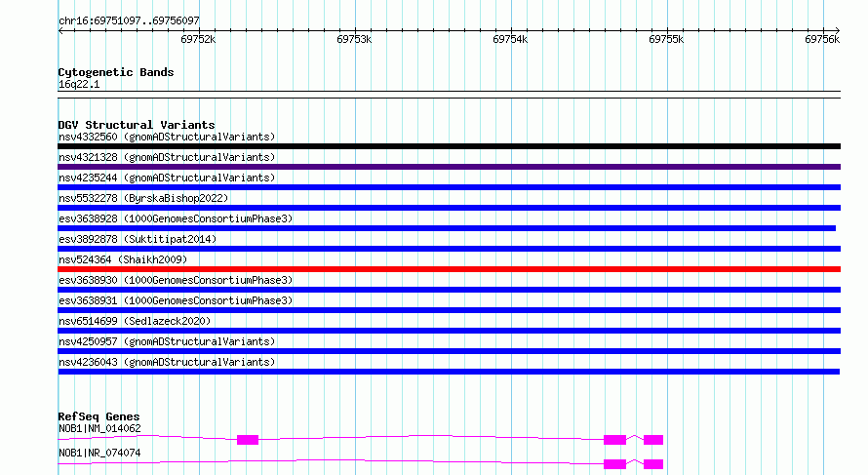
Task: Click the nsv4236043 variant bar
Action: click(449, 372)
